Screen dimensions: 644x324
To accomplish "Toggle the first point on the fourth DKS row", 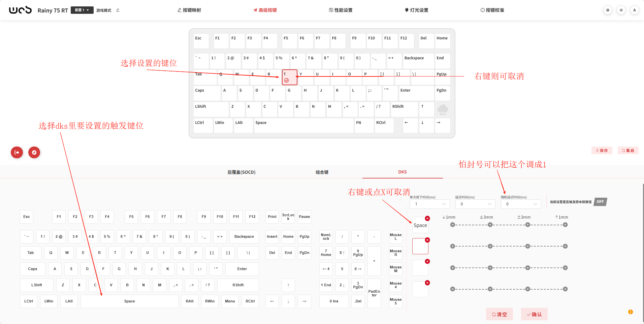I will coord(452,289).
